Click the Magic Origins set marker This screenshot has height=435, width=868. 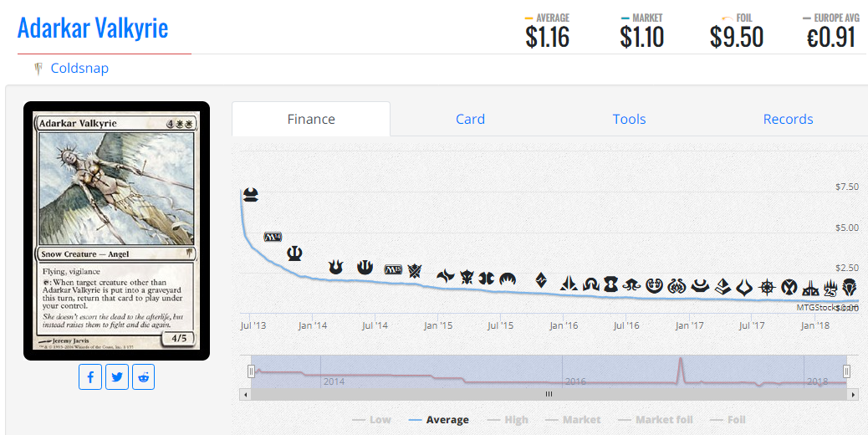coord(508,279)
